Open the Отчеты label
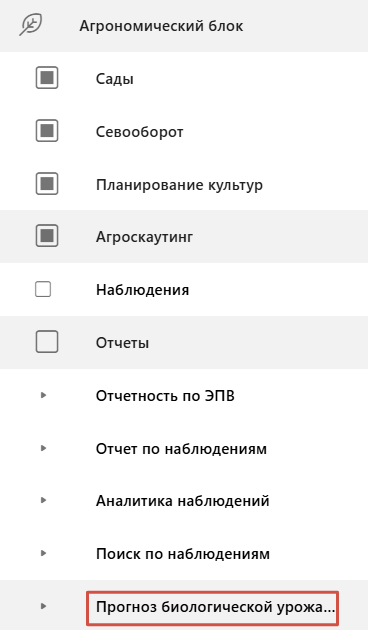 pos(122,343)
